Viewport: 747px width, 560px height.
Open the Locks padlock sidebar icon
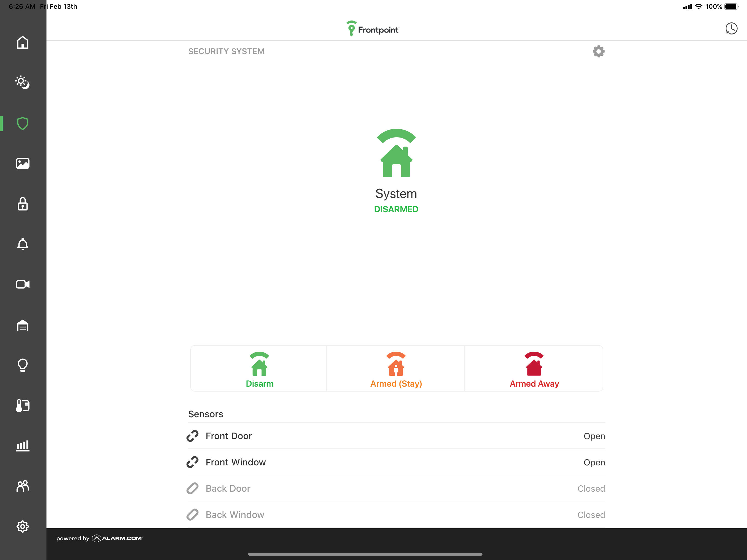23,204
